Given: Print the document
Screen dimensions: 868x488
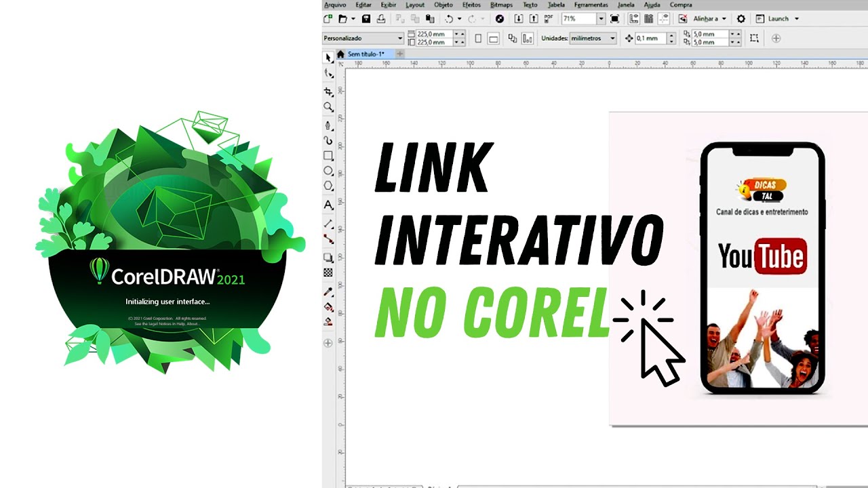Looking at the screenshot, I should [x=381, y=19].
